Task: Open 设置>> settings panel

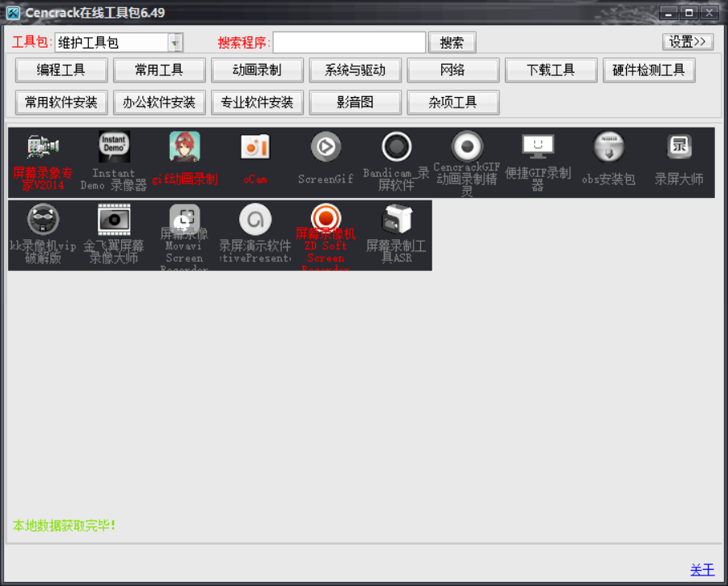Action: click(x=688, y=42)
